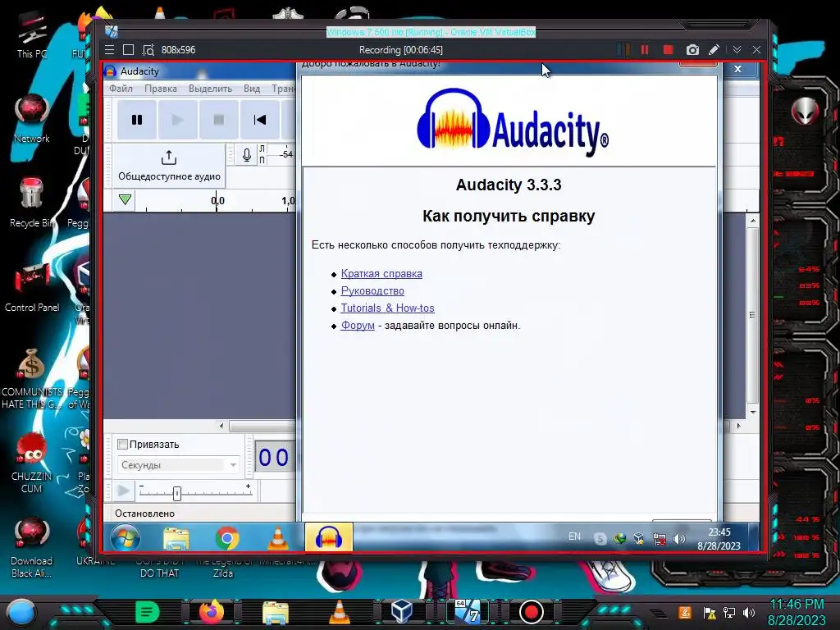Open File Explorer in host taskbar
The height and width of the screenshot is (630, 840).
point(276,613)
